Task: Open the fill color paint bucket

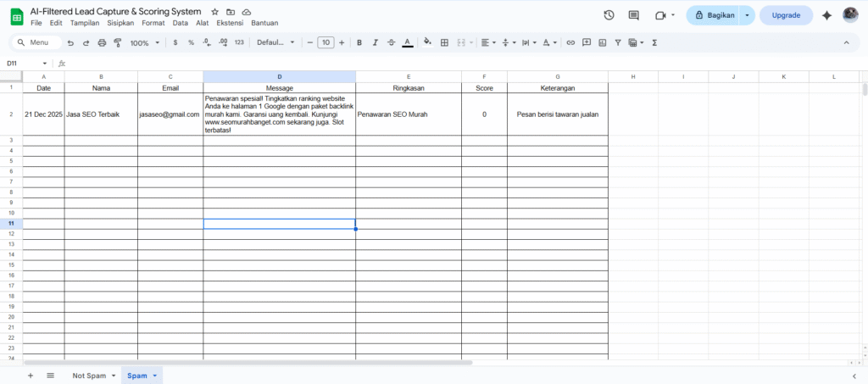Action: coord(427,42)
